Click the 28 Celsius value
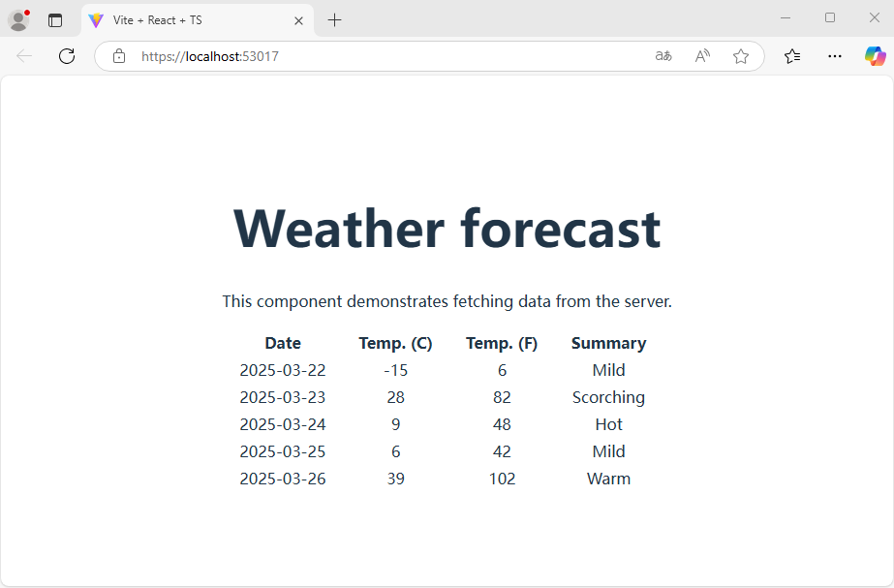The height and width of the screenshot is (588, 894). 396,397
